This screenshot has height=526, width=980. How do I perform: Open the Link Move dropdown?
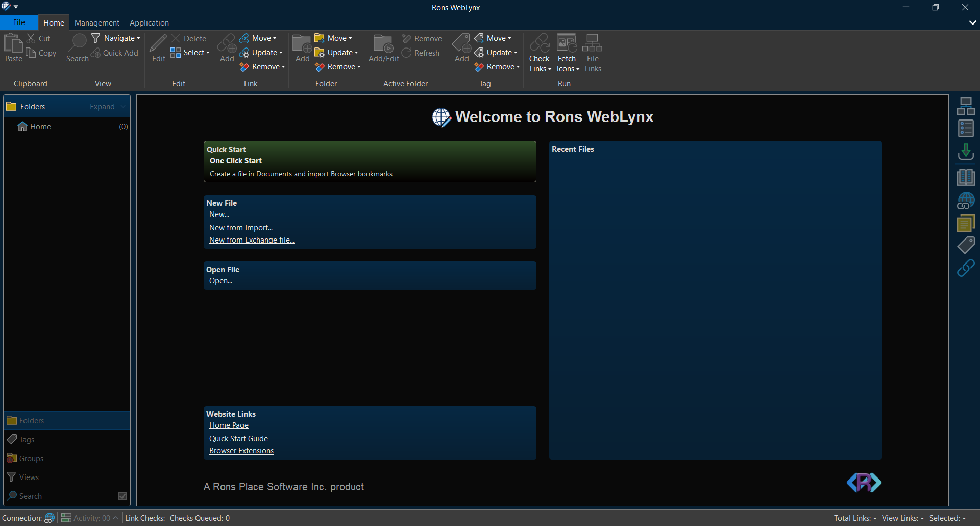(x=258, y=38)
